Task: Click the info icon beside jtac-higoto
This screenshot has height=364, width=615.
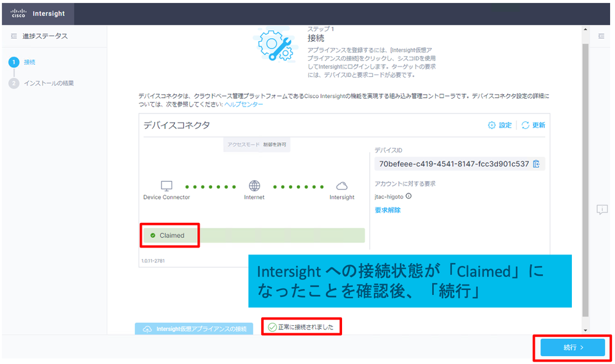Action: pyautogui.click(x=409, y=196)
